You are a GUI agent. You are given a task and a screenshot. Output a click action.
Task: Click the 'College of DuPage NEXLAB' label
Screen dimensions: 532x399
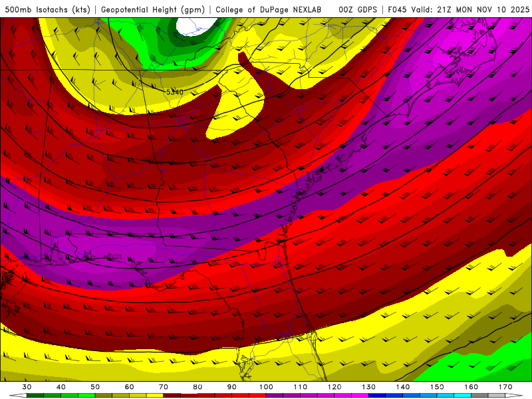269,10
